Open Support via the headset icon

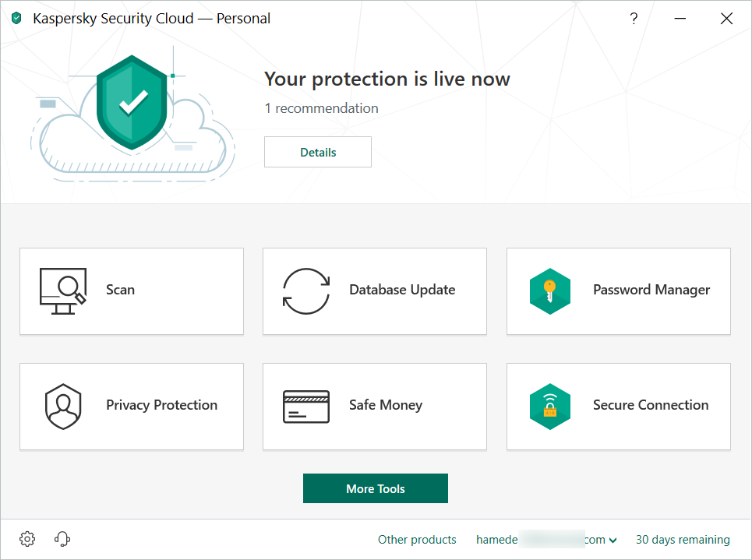click(63, 539)
